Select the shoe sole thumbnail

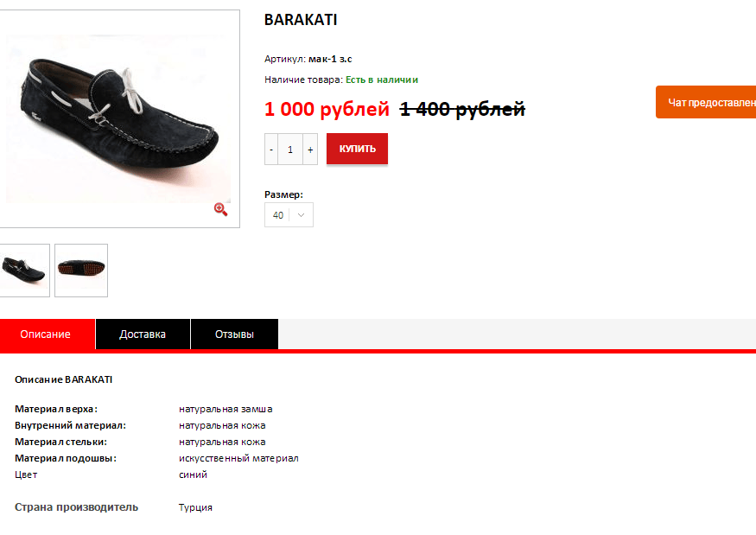(81, 271)
